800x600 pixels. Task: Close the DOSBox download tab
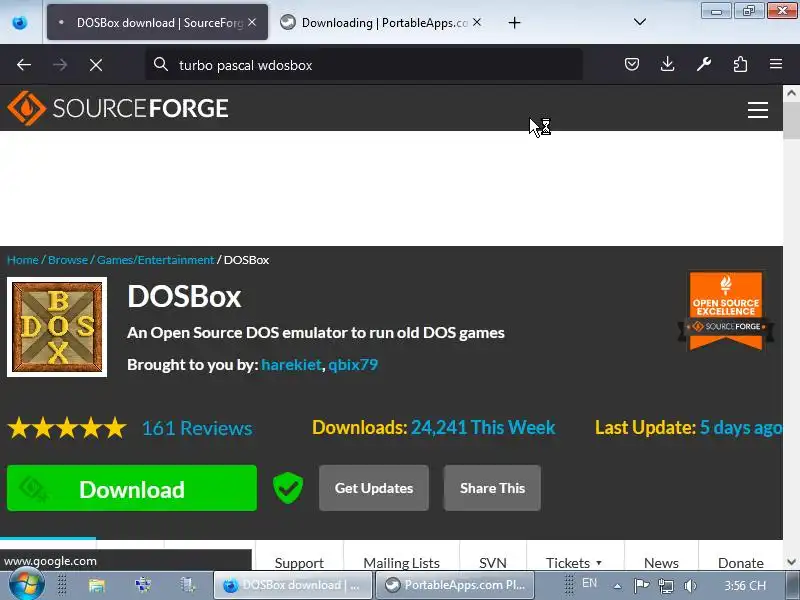(252, 22)
